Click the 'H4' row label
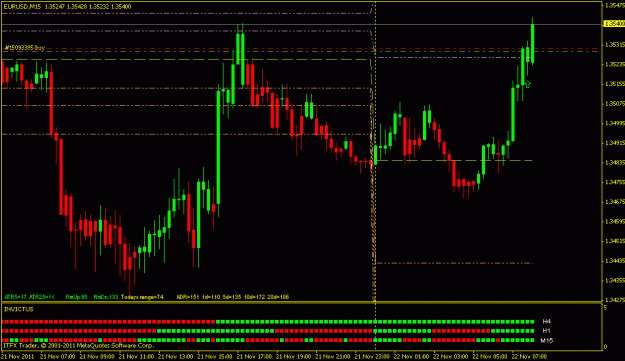This screenshot has width=625, height=361. tap(546, 321)
